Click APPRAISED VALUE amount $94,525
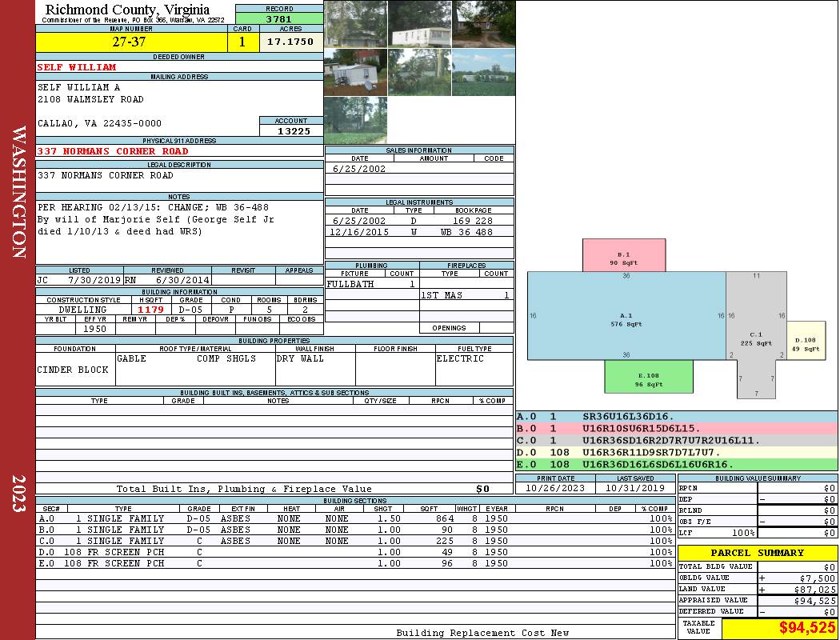 815,601
